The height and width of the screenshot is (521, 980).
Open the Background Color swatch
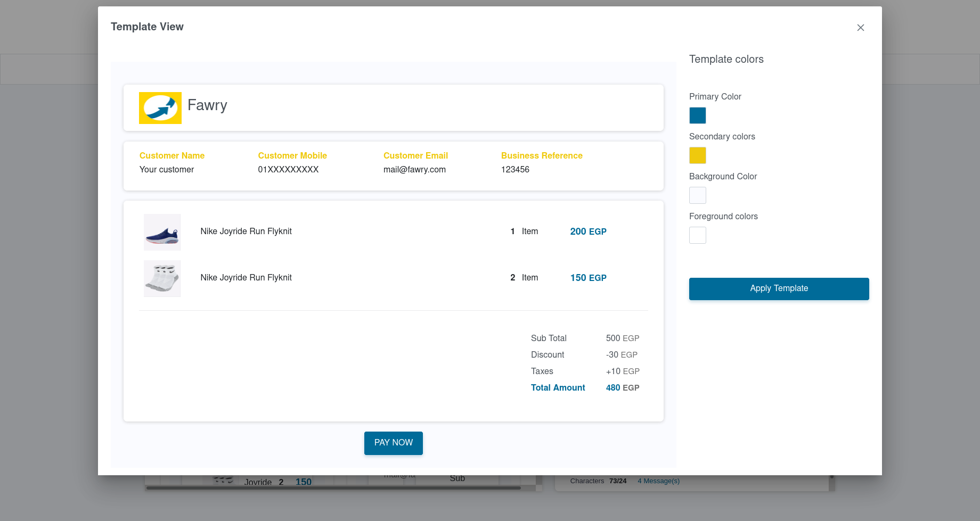click(698, 195)
